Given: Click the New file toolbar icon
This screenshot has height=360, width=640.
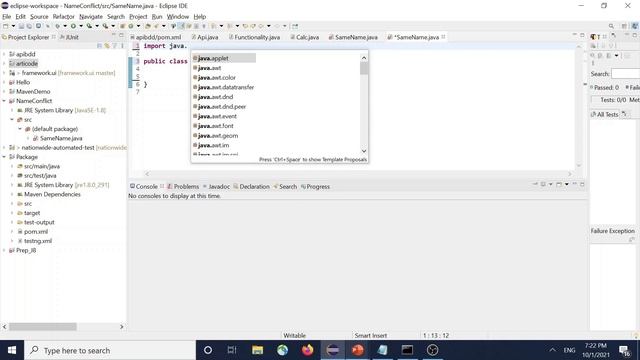Looking at the screenshot, I should tap(6, 26).
